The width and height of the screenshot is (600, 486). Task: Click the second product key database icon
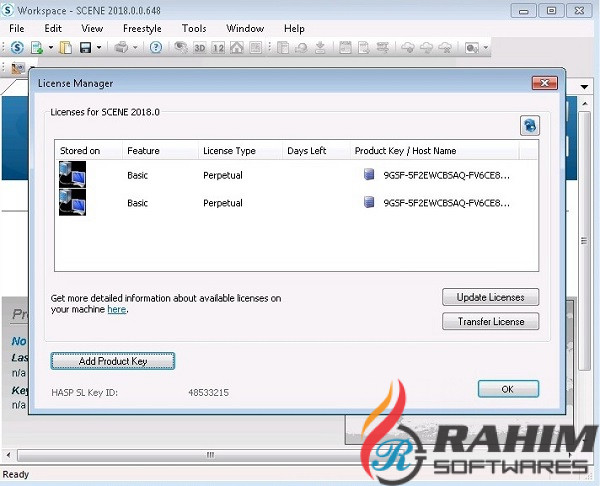(369, 202)
